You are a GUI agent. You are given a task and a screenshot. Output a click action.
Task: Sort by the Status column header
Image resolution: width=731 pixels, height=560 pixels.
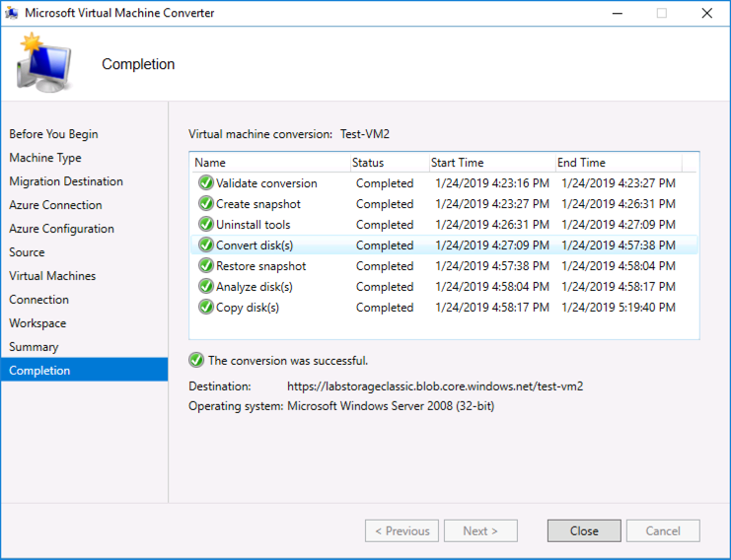(390, 163)
